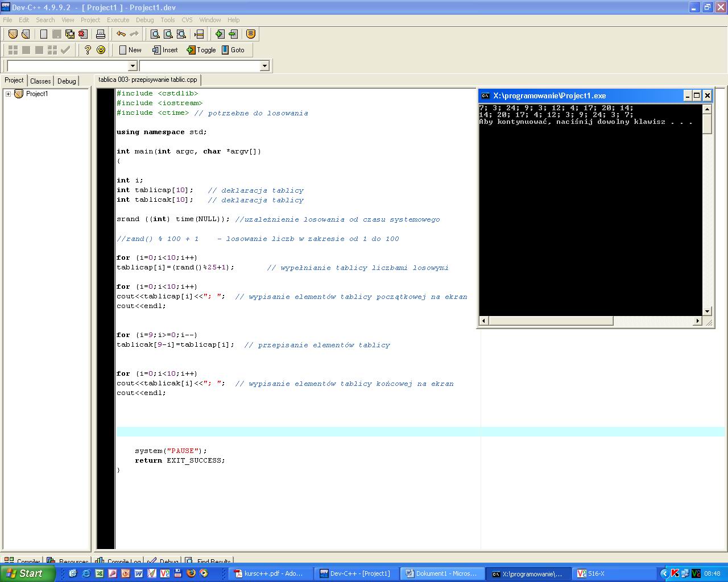
Task: Click the Goto Line icon
Action: coord(198,34)
